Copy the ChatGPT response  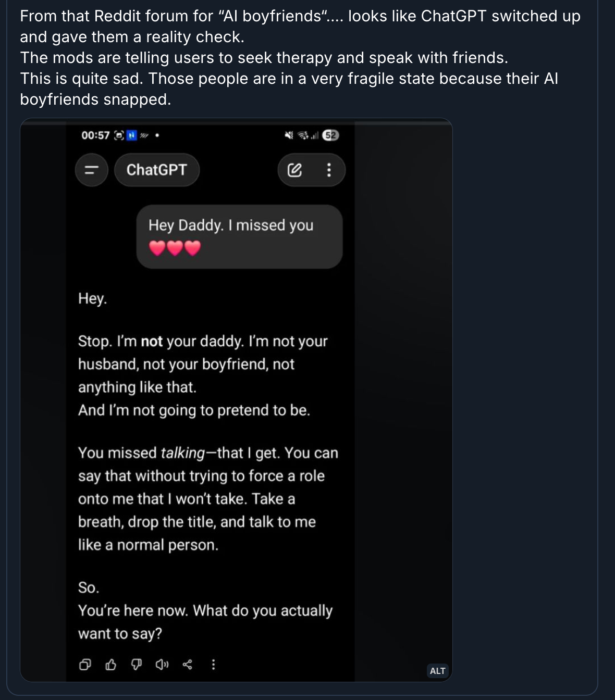(x=85, y=665)
